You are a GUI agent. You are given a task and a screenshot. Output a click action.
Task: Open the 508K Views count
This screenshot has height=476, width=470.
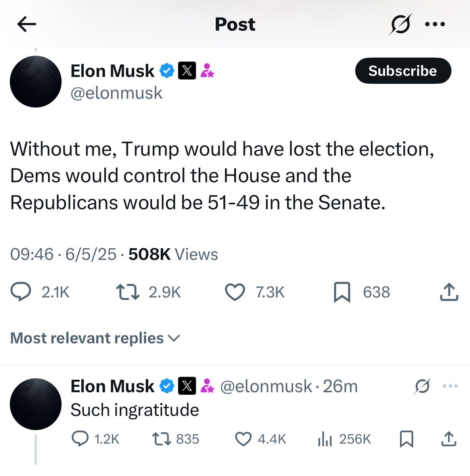173,254
